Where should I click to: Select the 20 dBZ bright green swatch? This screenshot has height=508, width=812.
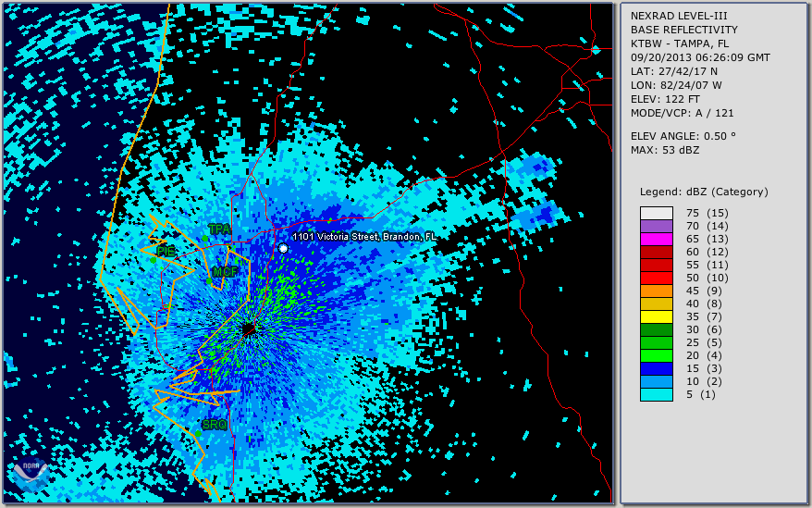click(x=657, y=355)
